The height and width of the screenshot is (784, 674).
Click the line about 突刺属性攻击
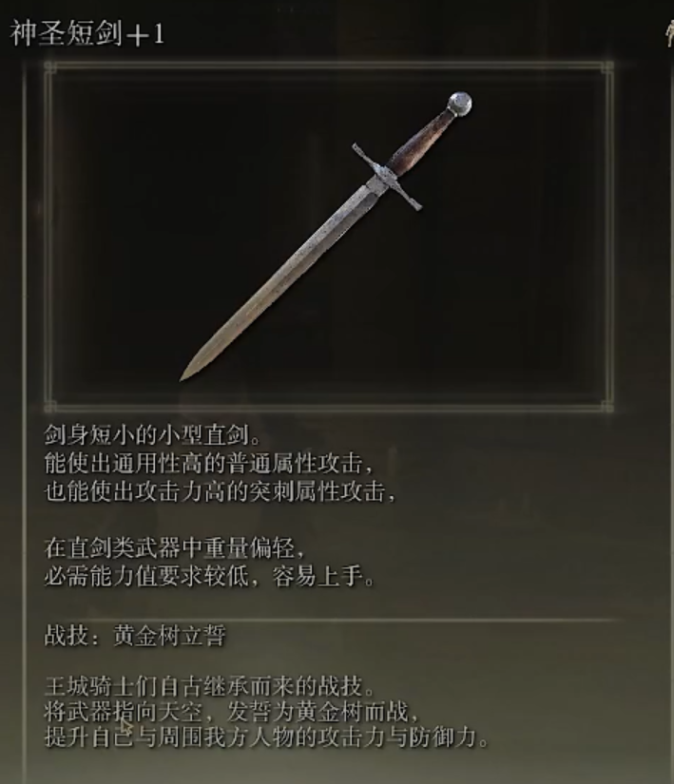click(x=220, y=491)
